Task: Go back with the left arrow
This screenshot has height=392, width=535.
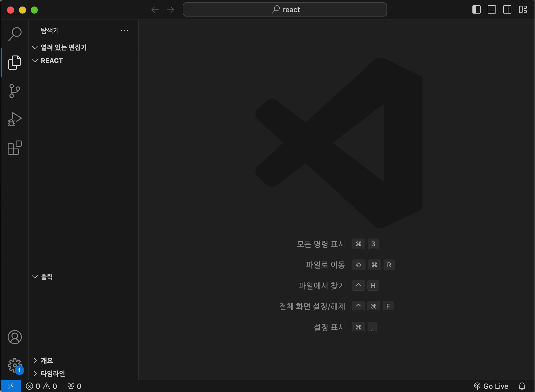Action: click(x=155, y=10)
